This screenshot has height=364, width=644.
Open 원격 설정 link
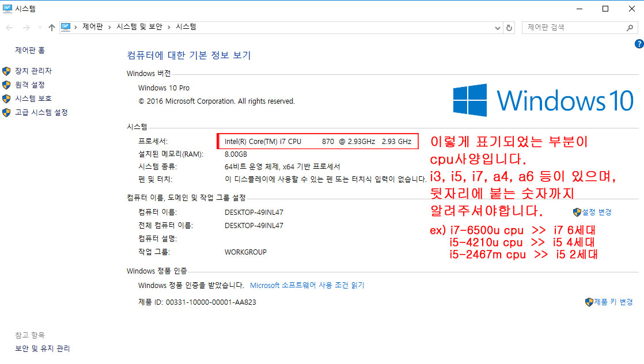point(30,85)
